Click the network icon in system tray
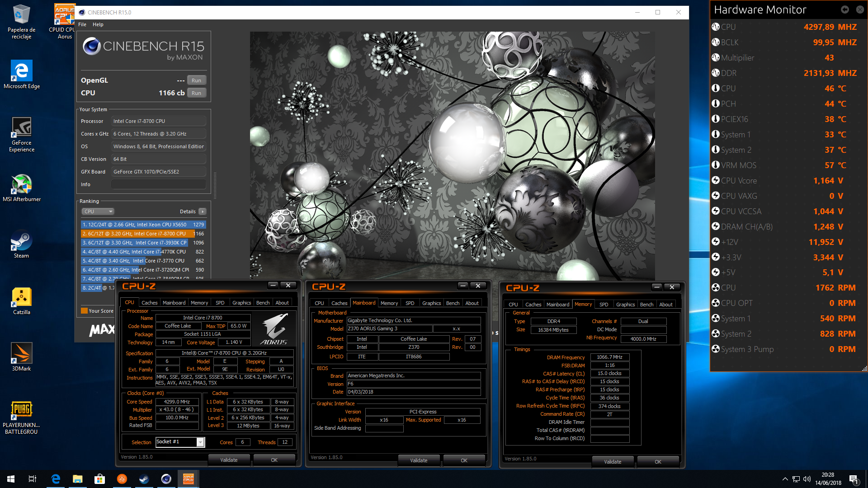 796,479
